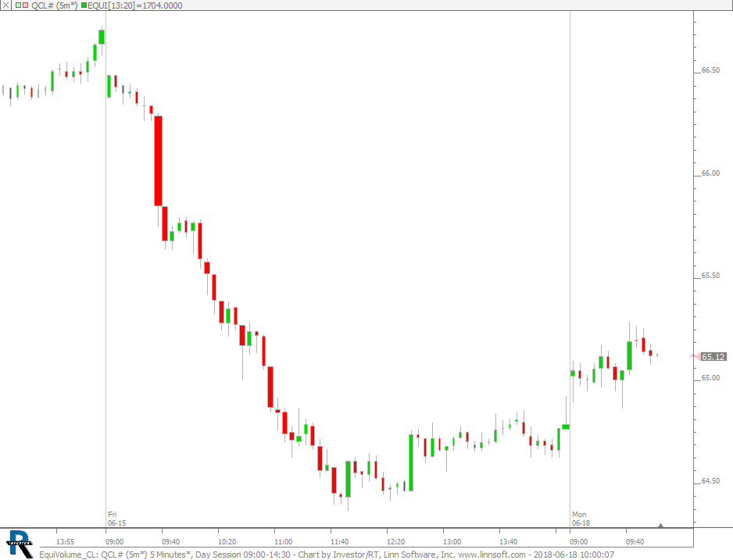Screen dimensions: 733x560
Task: Click the Investor/RT logo icon
Action: click(x=20, y=544)
